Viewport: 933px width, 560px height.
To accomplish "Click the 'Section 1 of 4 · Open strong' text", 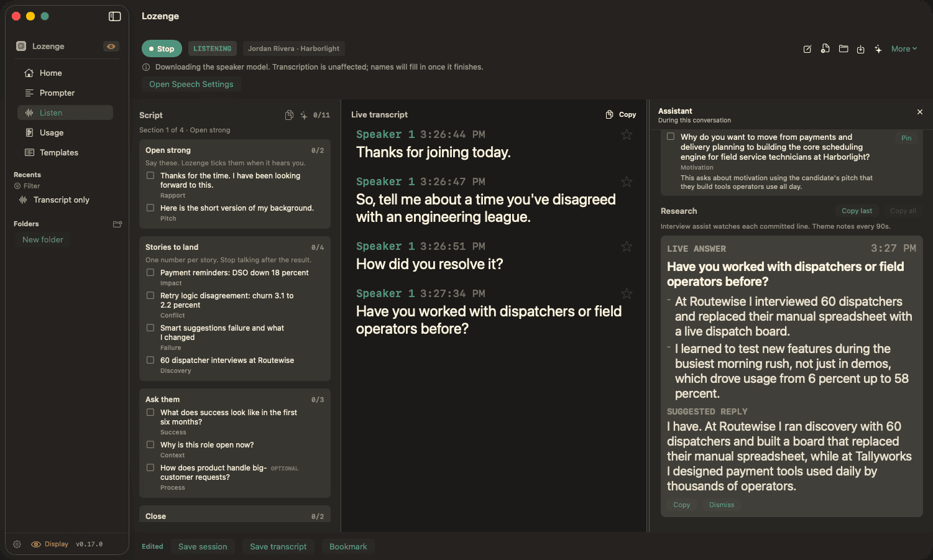I will 185,130.
